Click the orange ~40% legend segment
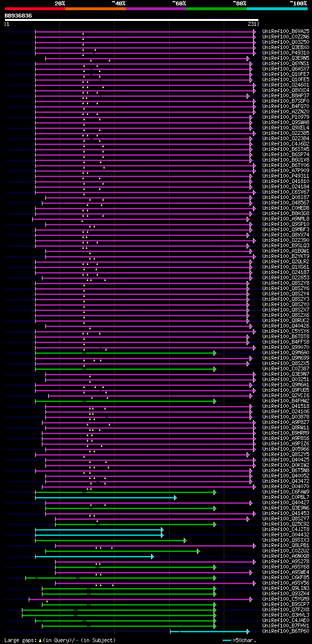 (x=96, y=9)
